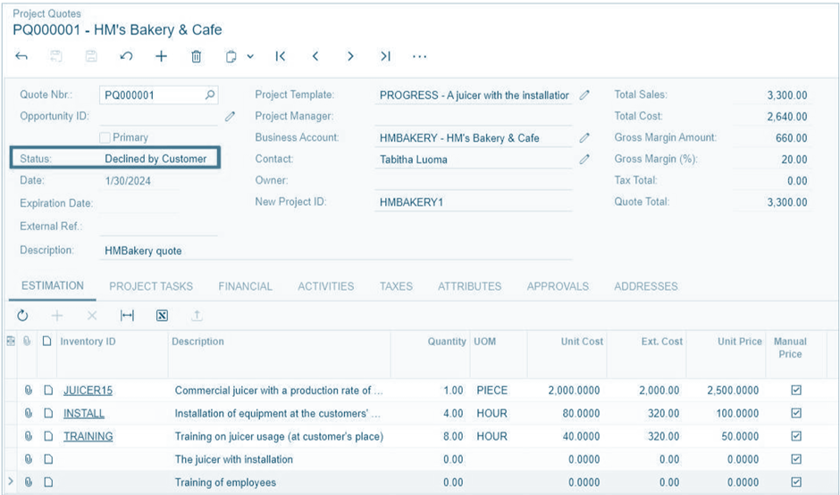Click the undo/cancel toolbar icon
Image resolution: width=840 pixels, height=495 pixels.
(126, 56)
